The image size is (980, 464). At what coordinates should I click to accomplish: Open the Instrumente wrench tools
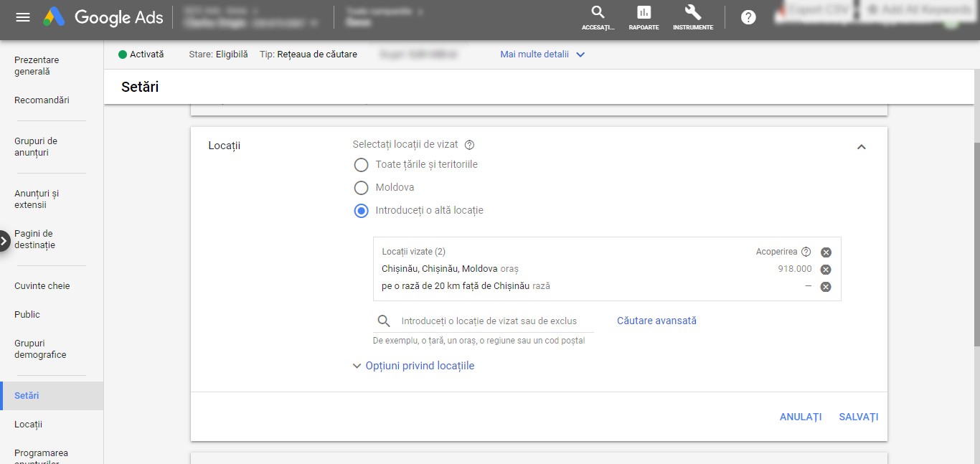pyautogui.click(x=692, y=17)
